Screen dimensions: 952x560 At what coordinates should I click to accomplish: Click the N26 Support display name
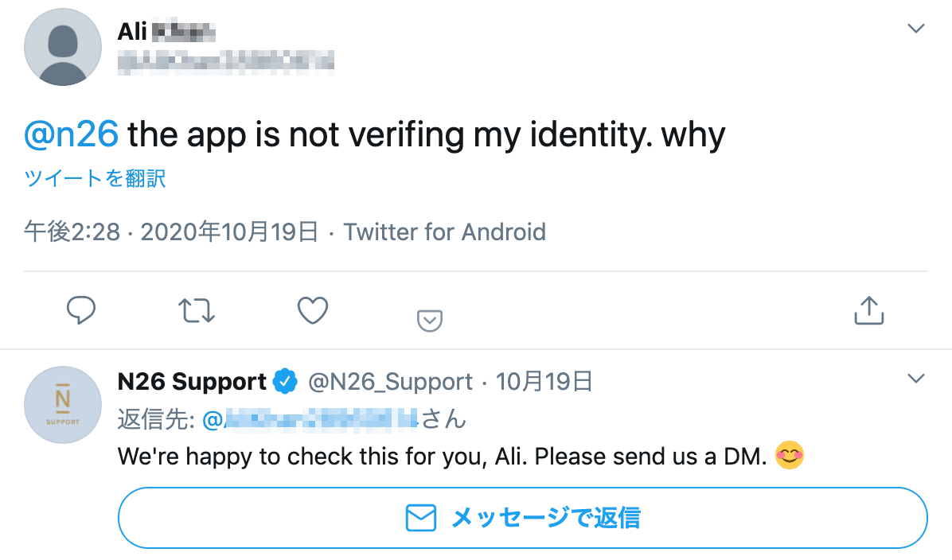[191, 382]
